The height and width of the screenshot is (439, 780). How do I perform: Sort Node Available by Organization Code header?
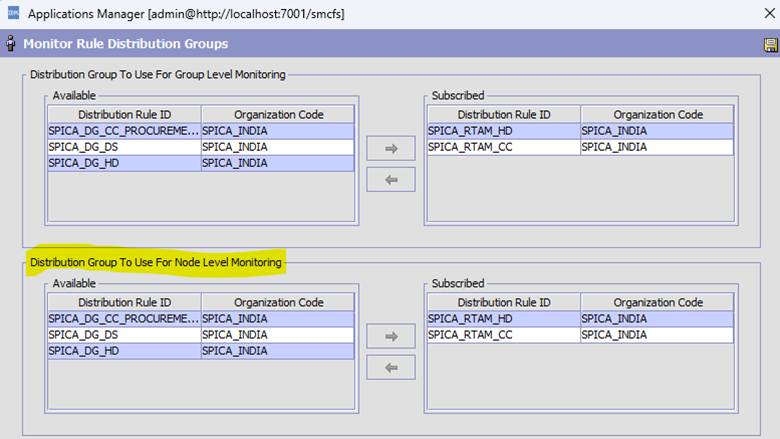click(x=278, y=303)
